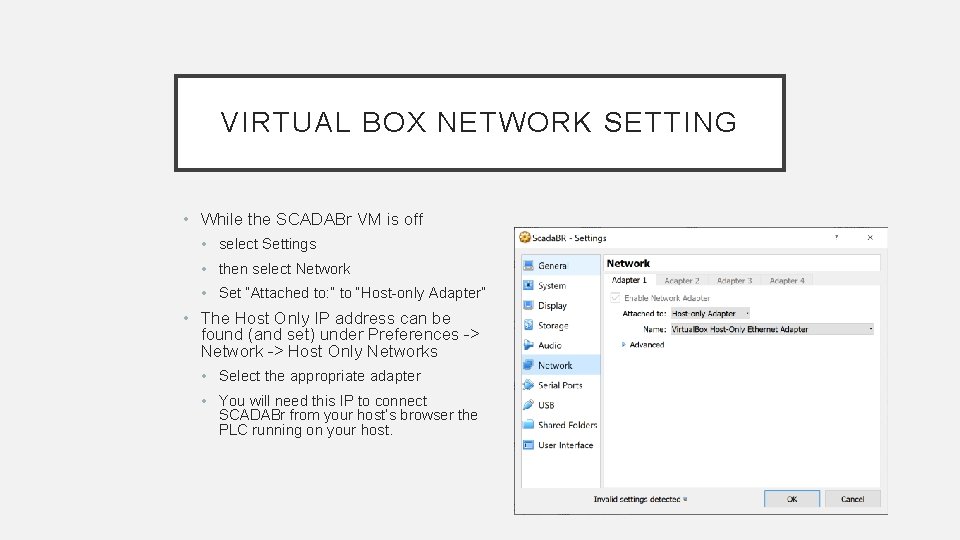The image size is (960, 540).
Task: Open the adapter Name dropdown
Action: (772, 329)
